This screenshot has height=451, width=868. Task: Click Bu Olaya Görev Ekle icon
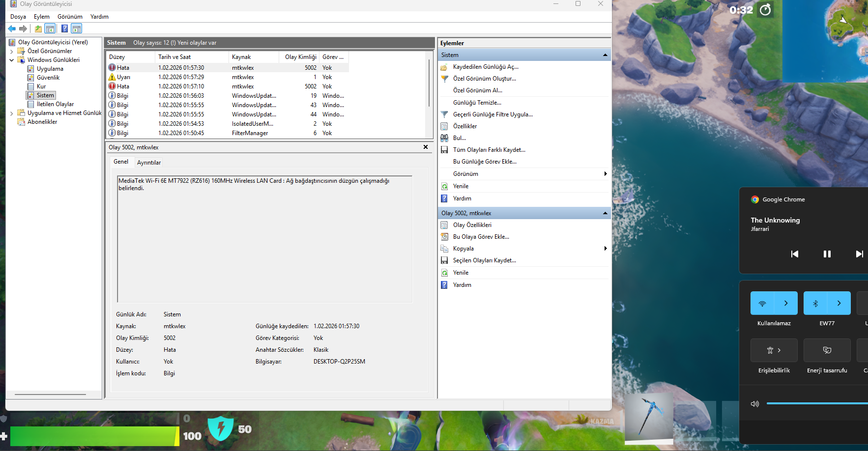coord(444,237)
